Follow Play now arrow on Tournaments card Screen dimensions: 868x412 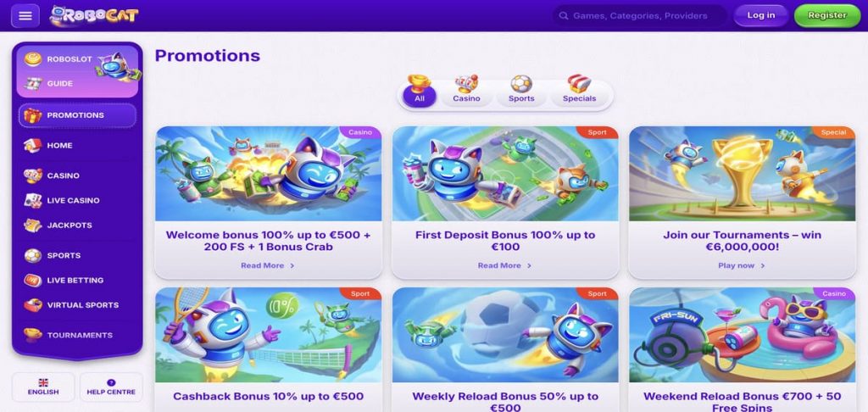click(742, 266)
